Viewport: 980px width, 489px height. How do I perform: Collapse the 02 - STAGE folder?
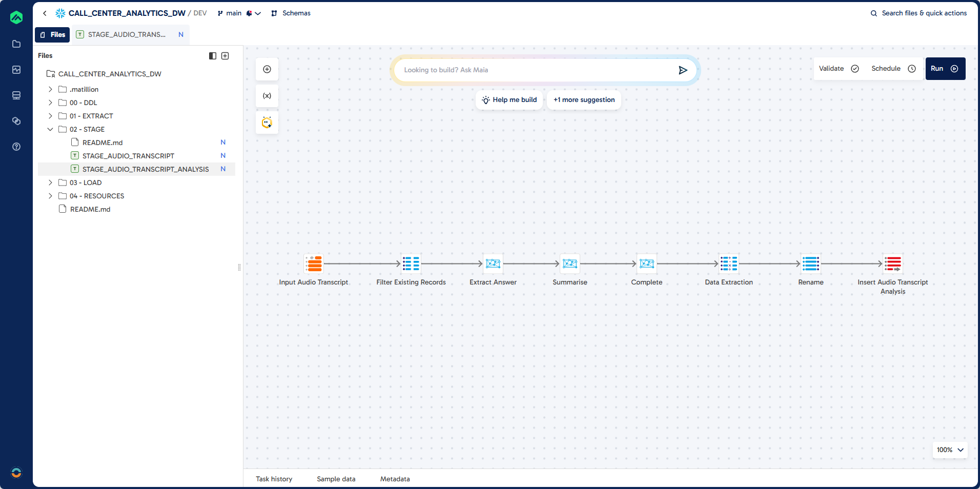click(x=50, y=129)
